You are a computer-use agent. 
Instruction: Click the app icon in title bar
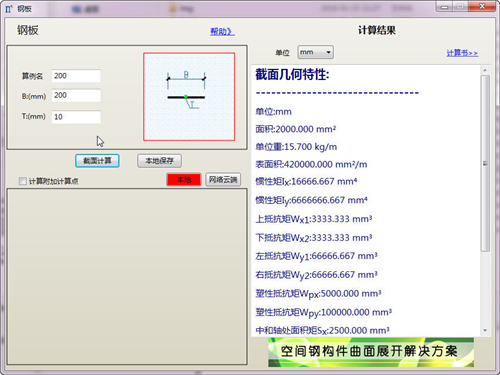coord(9,9)
